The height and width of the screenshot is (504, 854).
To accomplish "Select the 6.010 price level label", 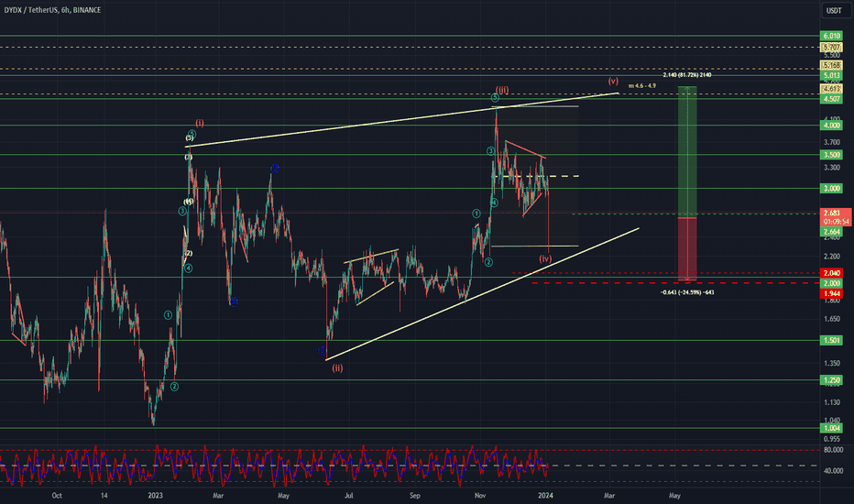I will (832, 36).
